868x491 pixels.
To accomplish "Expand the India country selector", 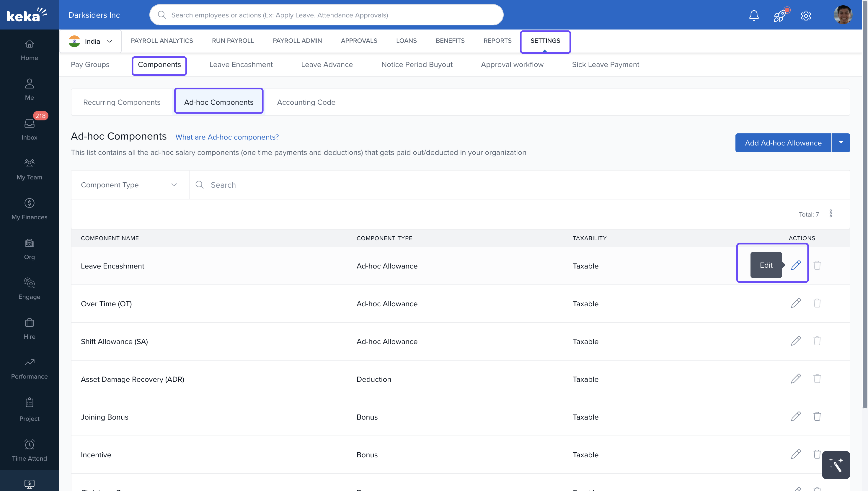I will coord(90,41).
